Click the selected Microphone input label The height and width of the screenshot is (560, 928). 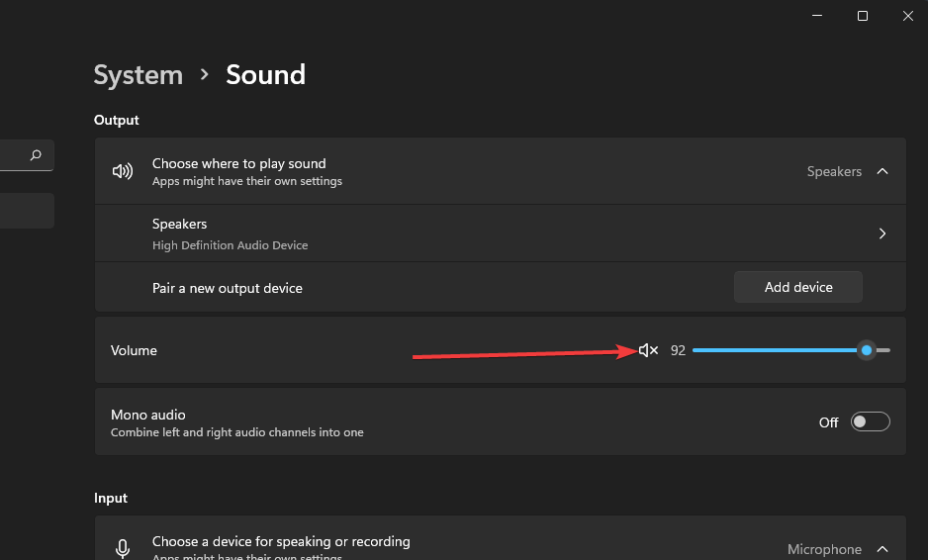[x=824, y=549]
